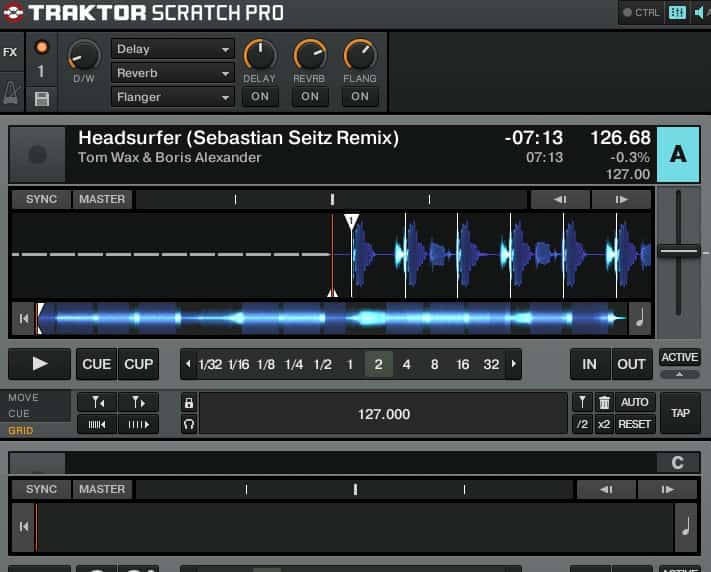
Task: Move grid marker right
Action: (x=138, y=402)
